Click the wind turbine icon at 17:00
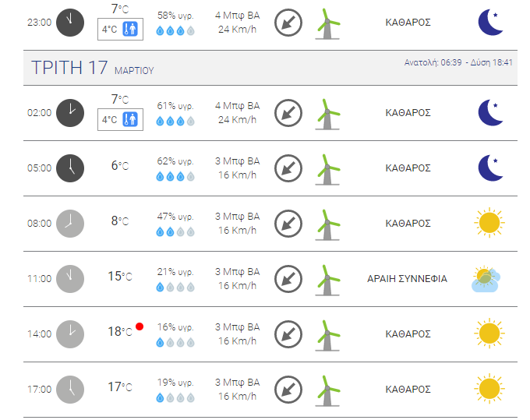 click(x=327, y=391)
